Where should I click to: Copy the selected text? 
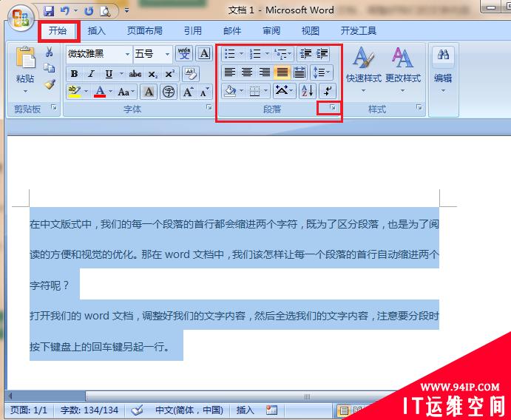click(x=50, y=68)
